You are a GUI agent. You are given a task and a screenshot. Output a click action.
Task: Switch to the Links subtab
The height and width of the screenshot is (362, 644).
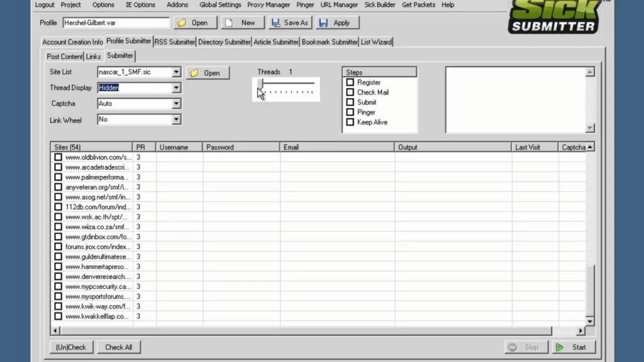pyautogui.click(x=93, y=57)
